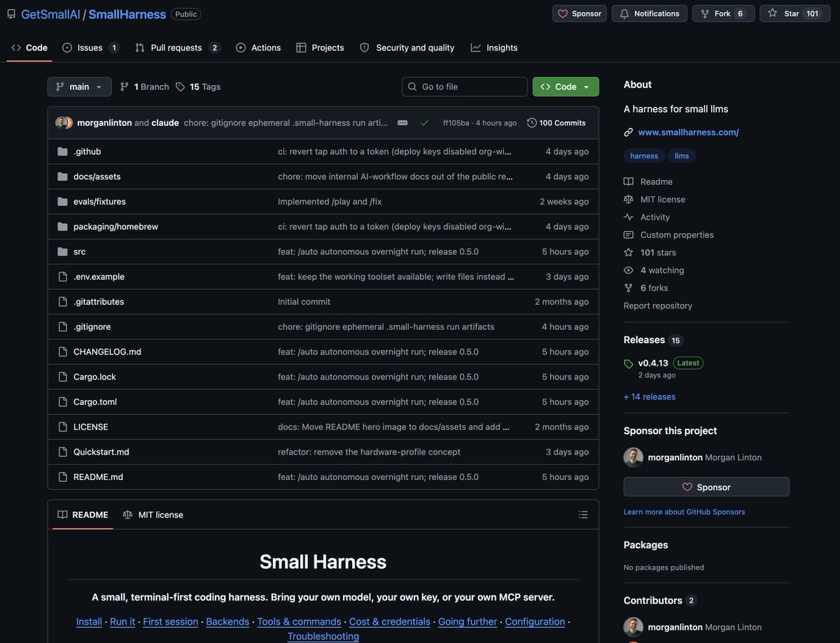Star the SmallHarness repository
This screenshot has width=840, height=643.
(795, 13)
